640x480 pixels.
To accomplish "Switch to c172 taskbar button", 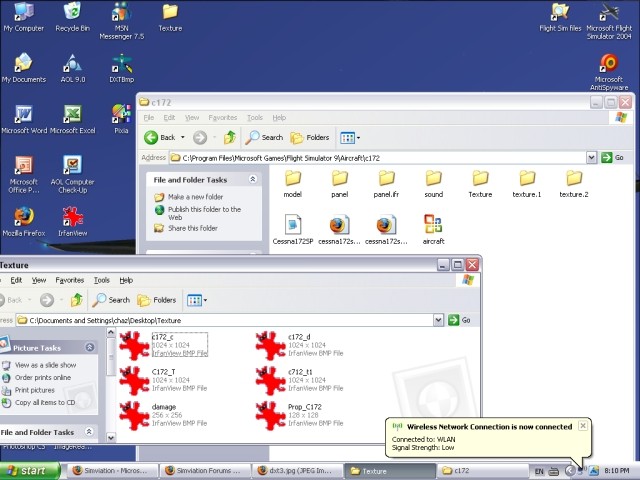I will pos(481,471).
